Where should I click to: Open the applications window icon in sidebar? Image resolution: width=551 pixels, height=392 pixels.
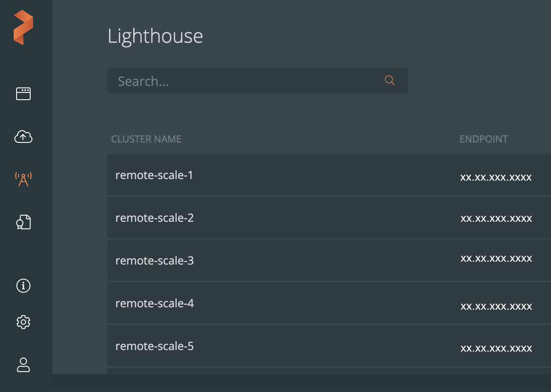click(x=23, y=94)
